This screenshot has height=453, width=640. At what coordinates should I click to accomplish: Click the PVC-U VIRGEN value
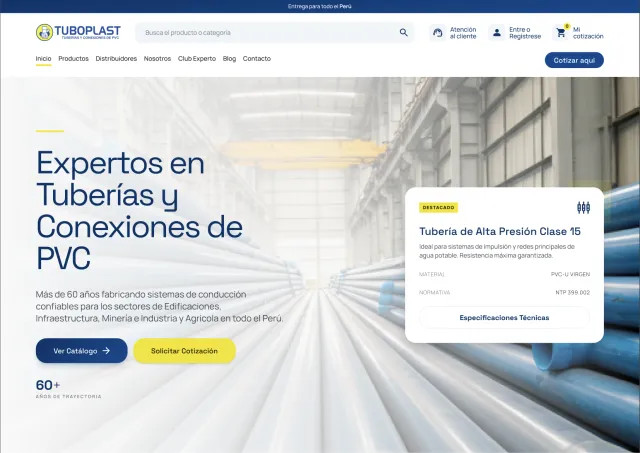coord(570,274)
